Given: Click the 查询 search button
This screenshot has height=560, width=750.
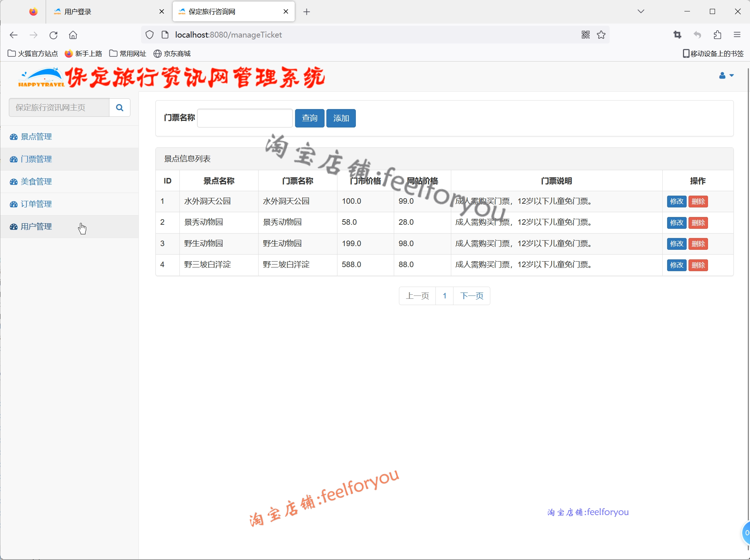Looking at the screenshot, I should (309, 118).
